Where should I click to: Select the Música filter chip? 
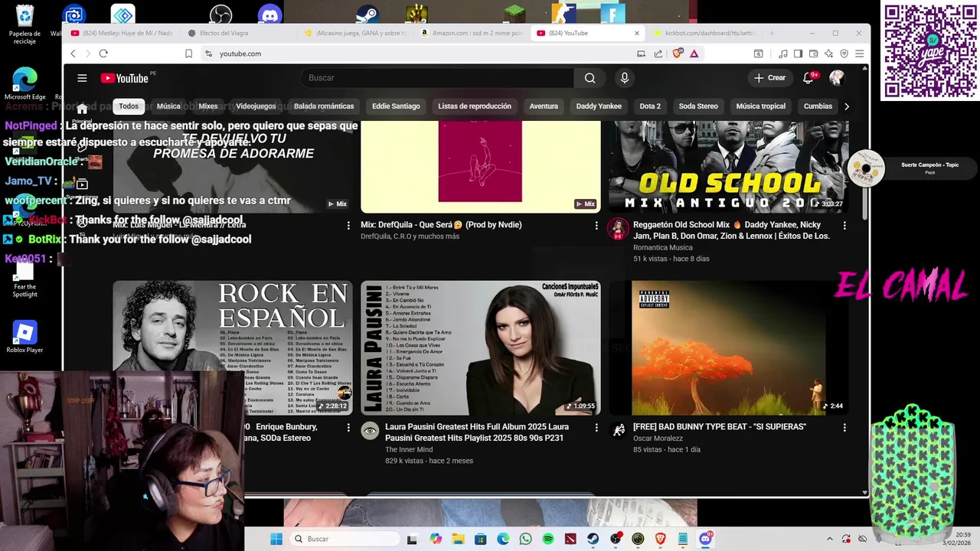tap(168, 106)
